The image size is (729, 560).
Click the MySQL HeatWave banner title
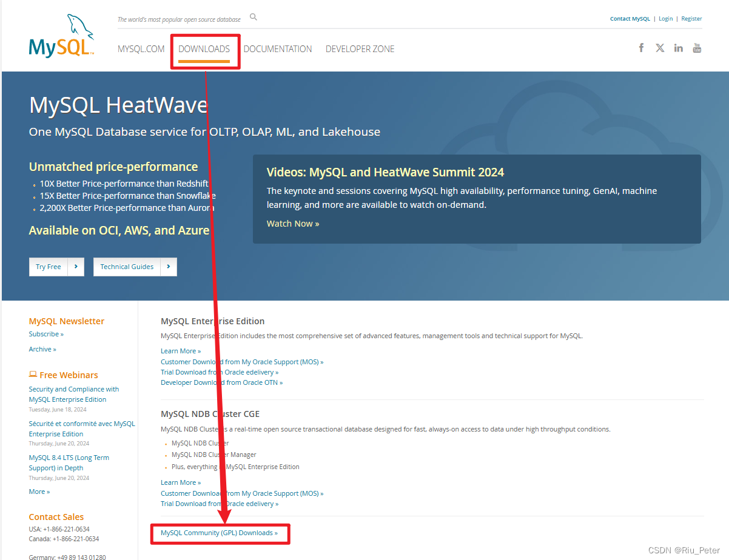[x=118, y=105]
